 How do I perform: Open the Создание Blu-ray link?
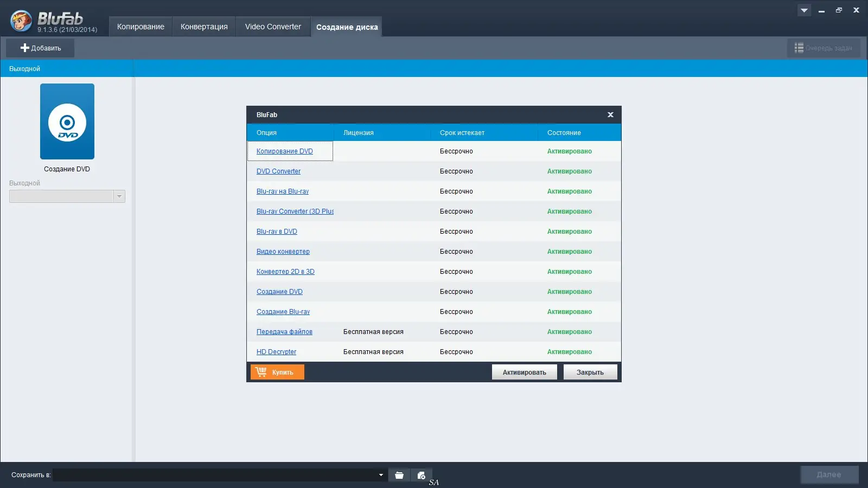(x=283, y=312)
